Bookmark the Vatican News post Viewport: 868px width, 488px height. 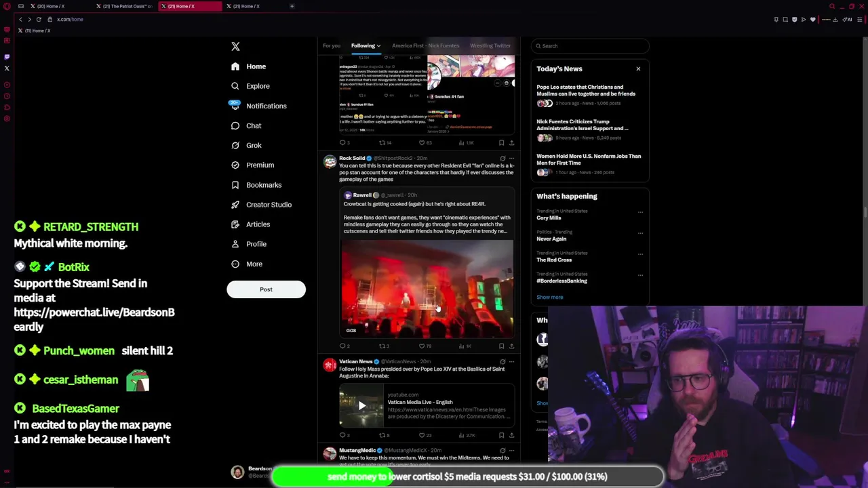point(502,435)
